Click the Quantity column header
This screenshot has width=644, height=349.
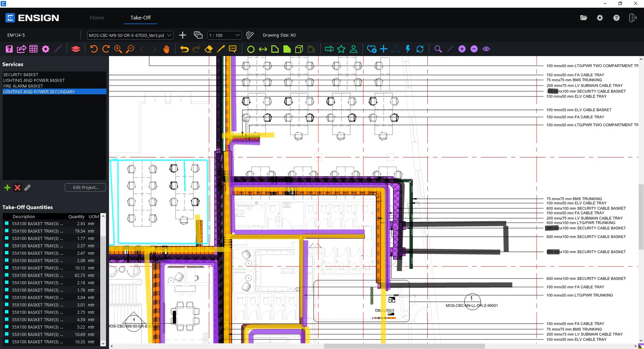point(76,216)
